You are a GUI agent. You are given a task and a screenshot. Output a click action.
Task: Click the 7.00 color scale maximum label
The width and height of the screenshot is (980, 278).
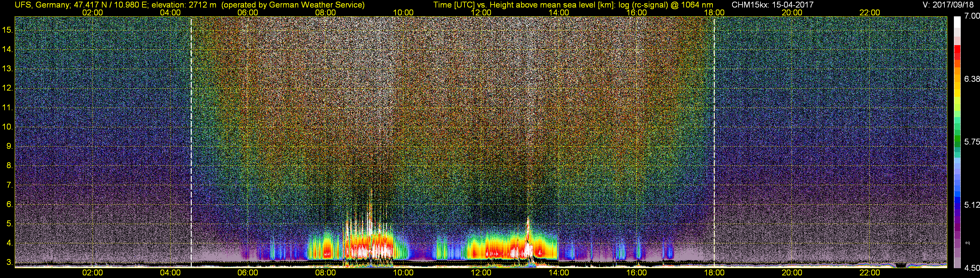pos(972,16)
